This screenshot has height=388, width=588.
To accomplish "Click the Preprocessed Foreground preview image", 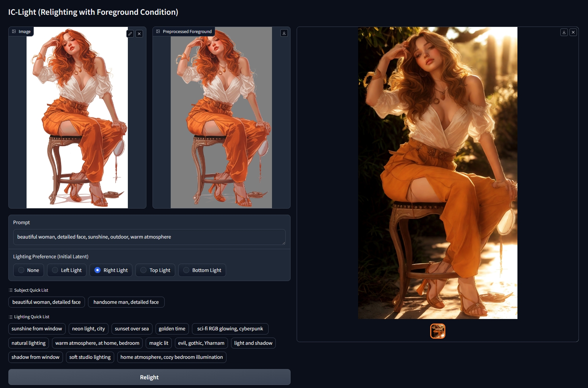I will click(x=221, y=118).
